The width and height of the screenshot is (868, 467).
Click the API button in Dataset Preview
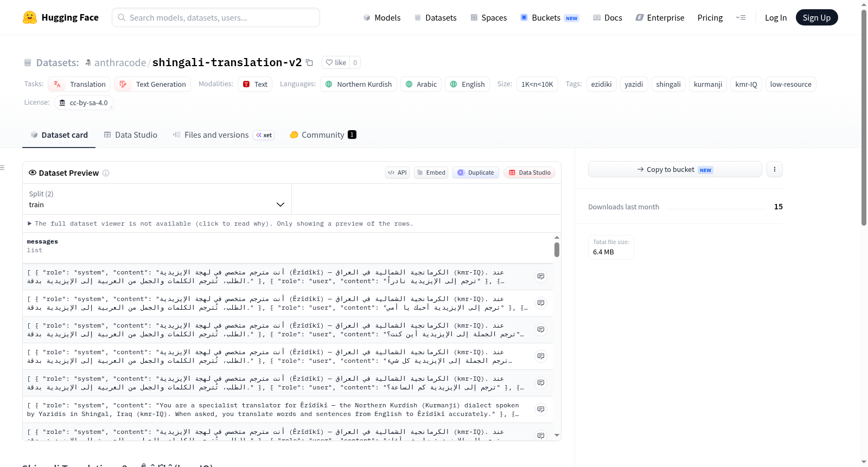click(x=398, y=172)
